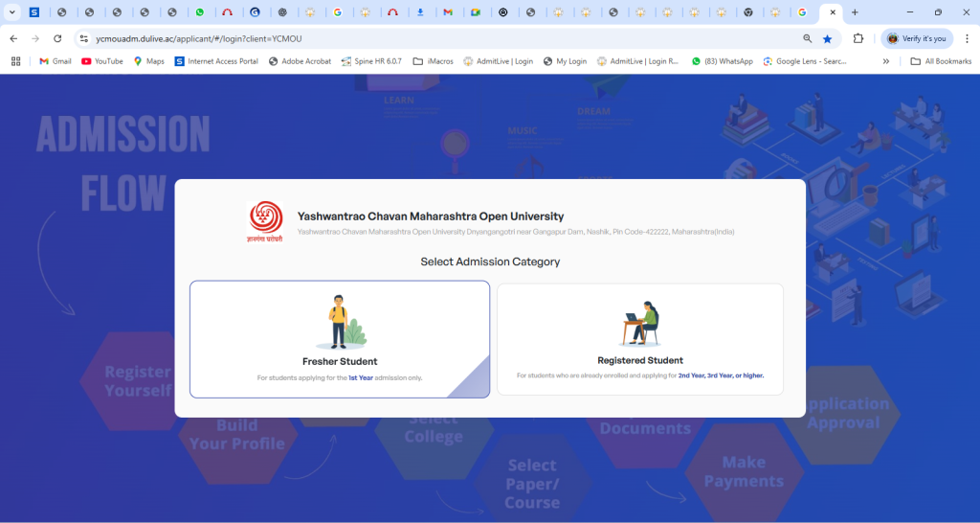Expand the hidden bookmarks overflow chevron
This screenshot has height=523, width=980.
pos(886,61)
